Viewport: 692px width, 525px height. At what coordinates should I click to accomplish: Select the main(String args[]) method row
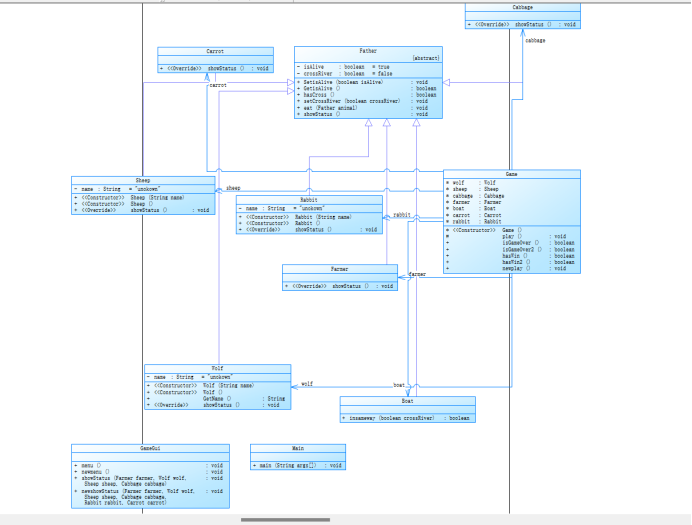point(298,465)
